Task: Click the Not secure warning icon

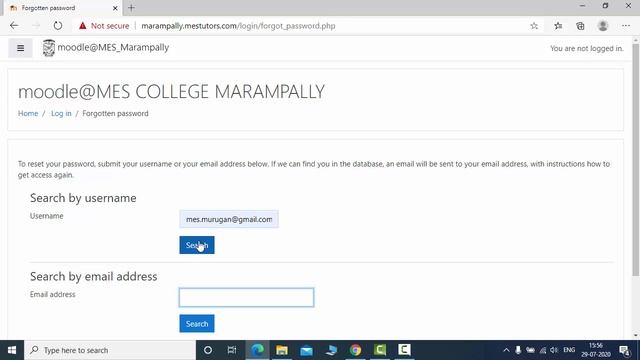Action: 82,26
